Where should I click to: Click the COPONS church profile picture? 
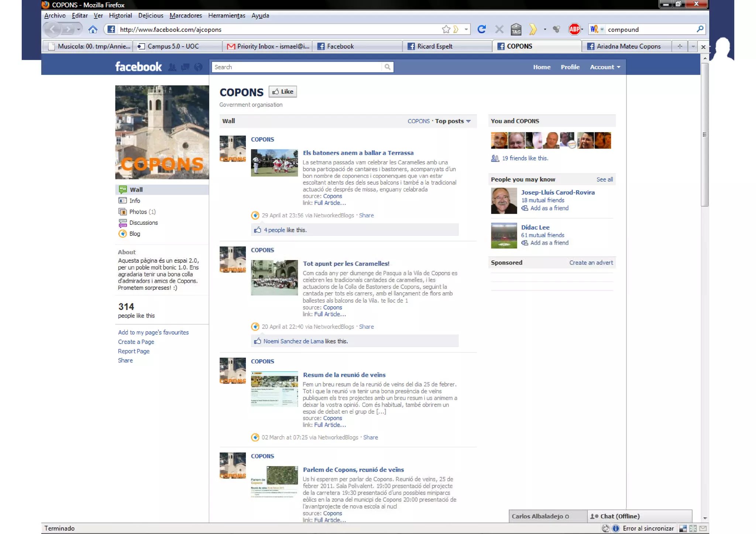(162, 132)
